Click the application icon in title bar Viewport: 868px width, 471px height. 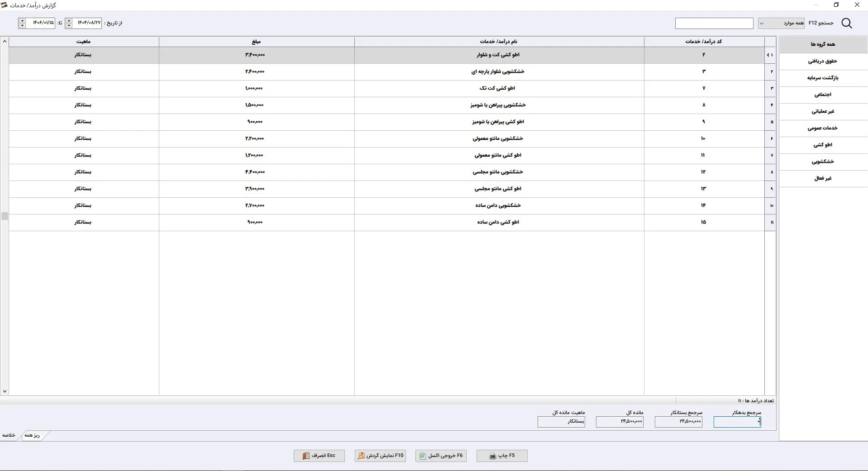(x=5, y=5)
